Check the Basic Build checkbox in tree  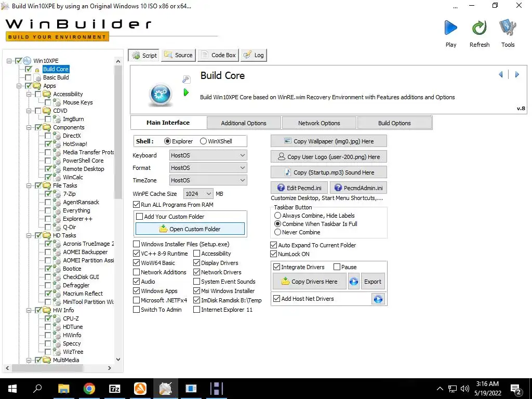pos(28,77)
